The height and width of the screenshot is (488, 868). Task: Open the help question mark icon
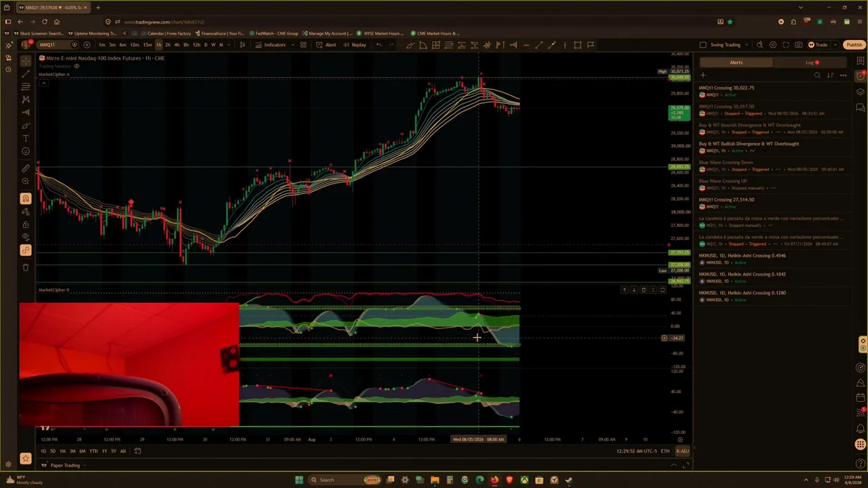(861, 464)
